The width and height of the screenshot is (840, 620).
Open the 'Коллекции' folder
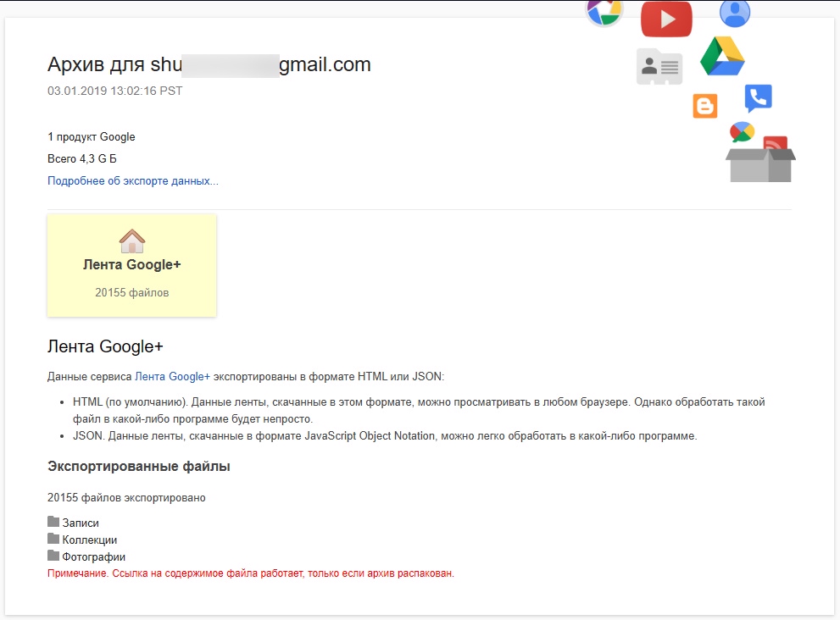pyautogui.click(x=89, y=540)
